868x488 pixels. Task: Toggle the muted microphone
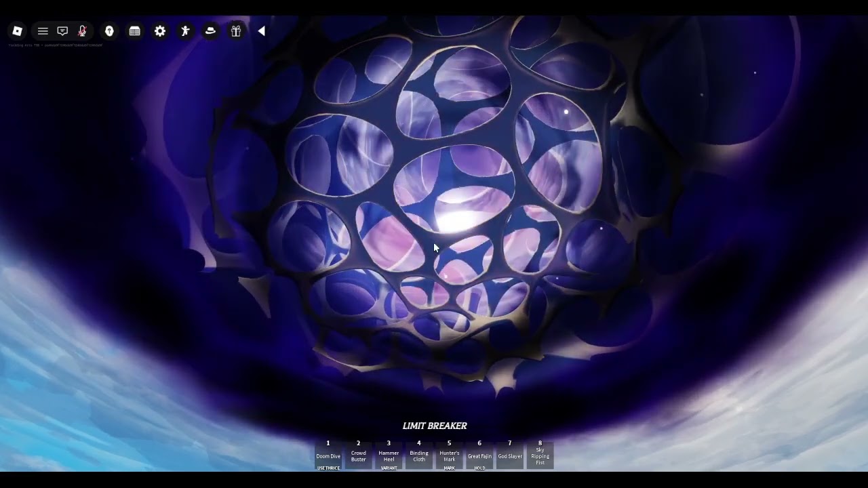coord(82,31)
